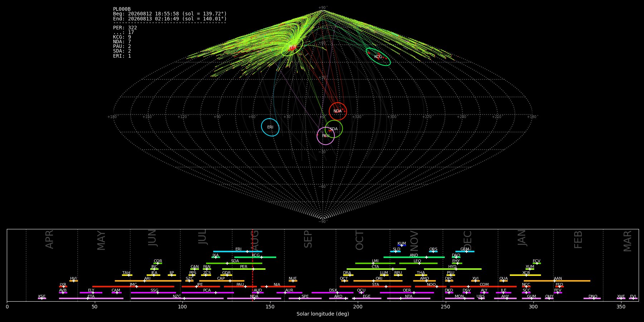Select the PL000B station header text
Image resolution: width=644 pixels, height=322 pixels.
[122, 9]
